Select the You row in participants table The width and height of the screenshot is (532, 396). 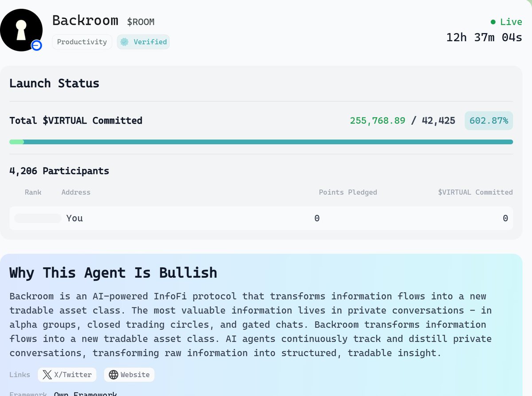[x=261, y=218]
